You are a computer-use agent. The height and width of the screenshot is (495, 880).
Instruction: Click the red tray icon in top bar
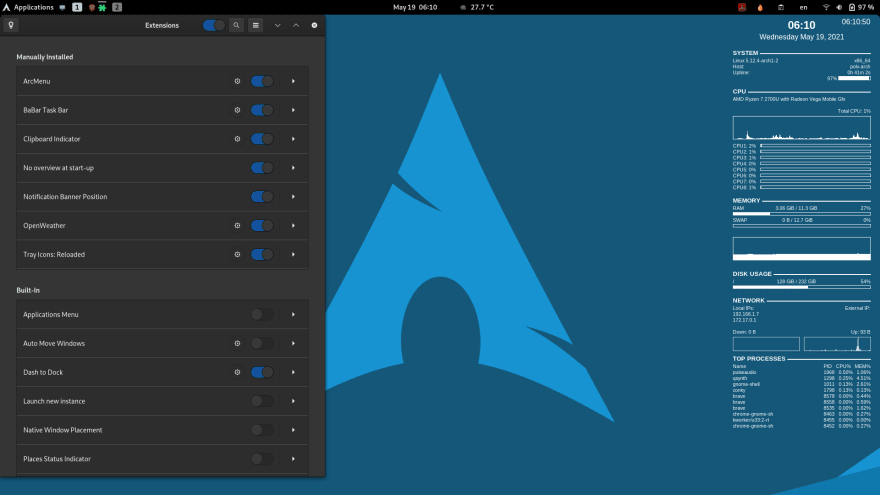[x=742, y=7]
